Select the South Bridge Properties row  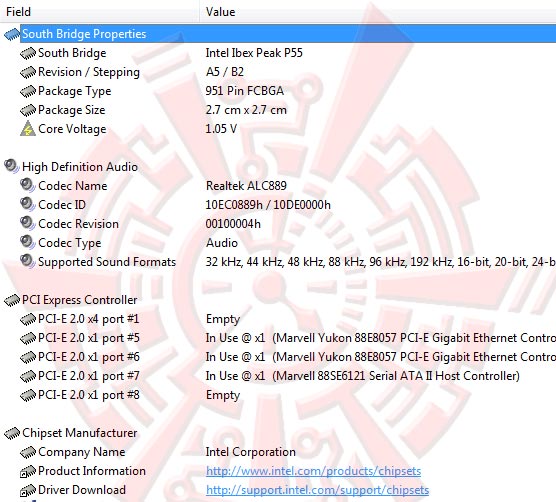point(288,34)
